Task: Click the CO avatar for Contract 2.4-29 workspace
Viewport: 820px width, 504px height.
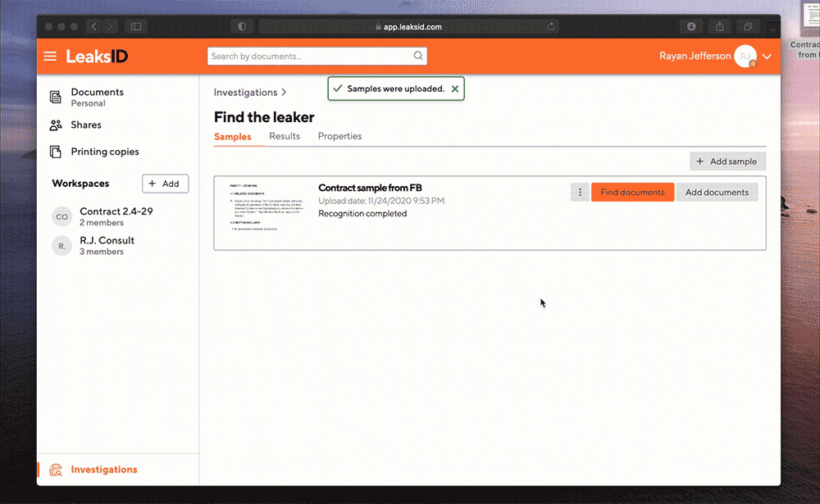Action: pyautogui.click(x=61, y=216)
